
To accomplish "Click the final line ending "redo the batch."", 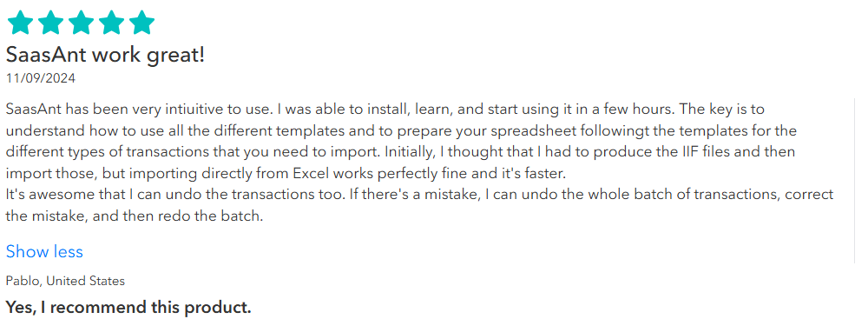I will tap(134, 216).
